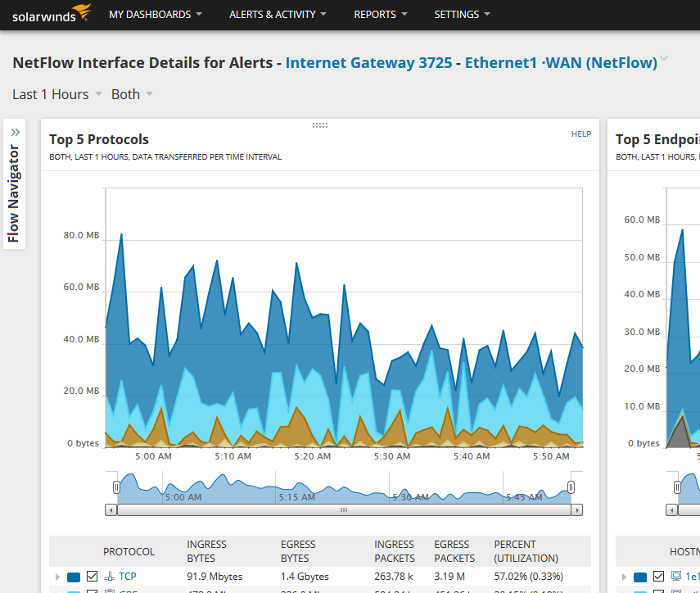The width and height of the screenshot is (700, 593).
Task: Click the TCP blue color swatch
Action: coord(74,577)
